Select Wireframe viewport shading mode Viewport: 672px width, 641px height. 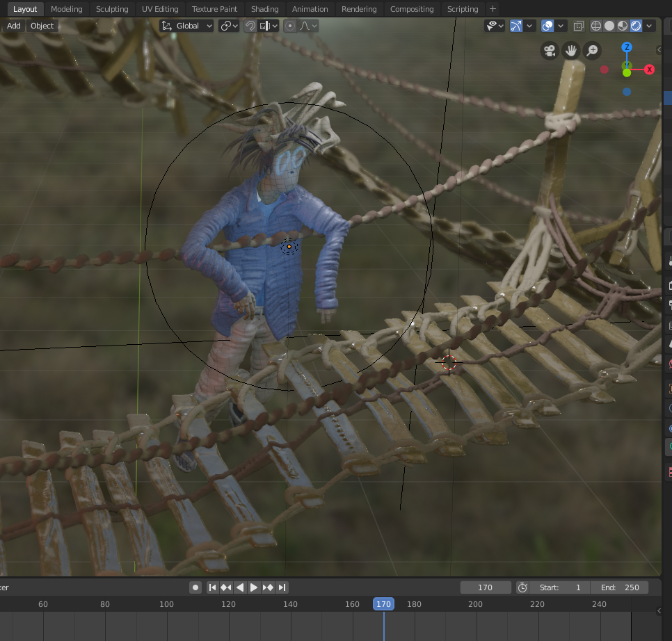595,26
